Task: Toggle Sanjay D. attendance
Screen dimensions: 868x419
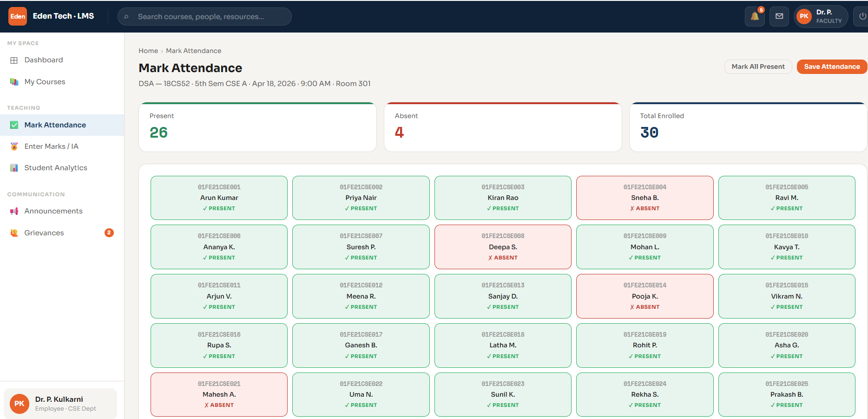Action: [x=503, y=296]
